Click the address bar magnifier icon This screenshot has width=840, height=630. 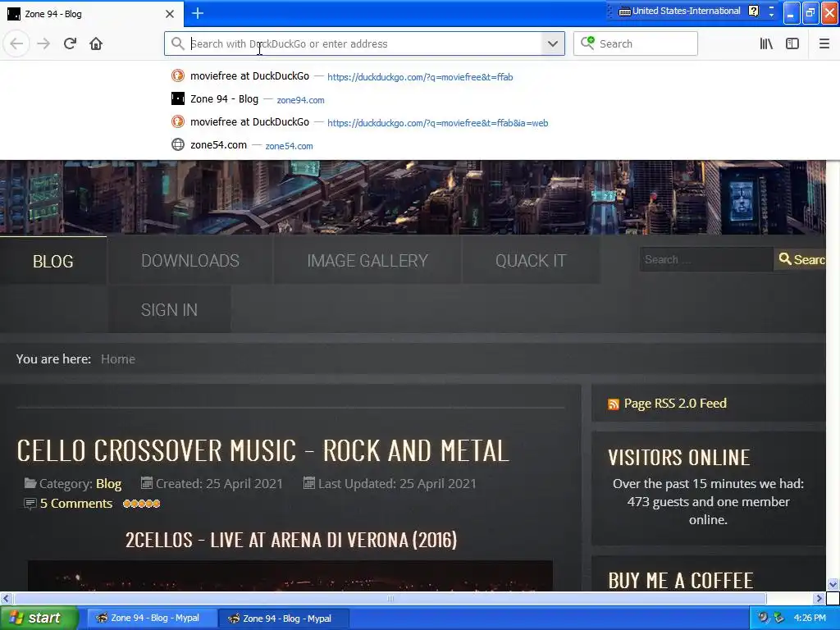(178, 43)
